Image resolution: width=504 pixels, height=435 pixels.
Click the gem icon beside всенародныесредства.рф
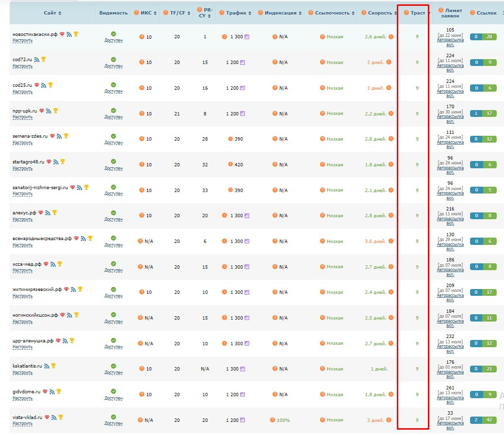point(76,239)
